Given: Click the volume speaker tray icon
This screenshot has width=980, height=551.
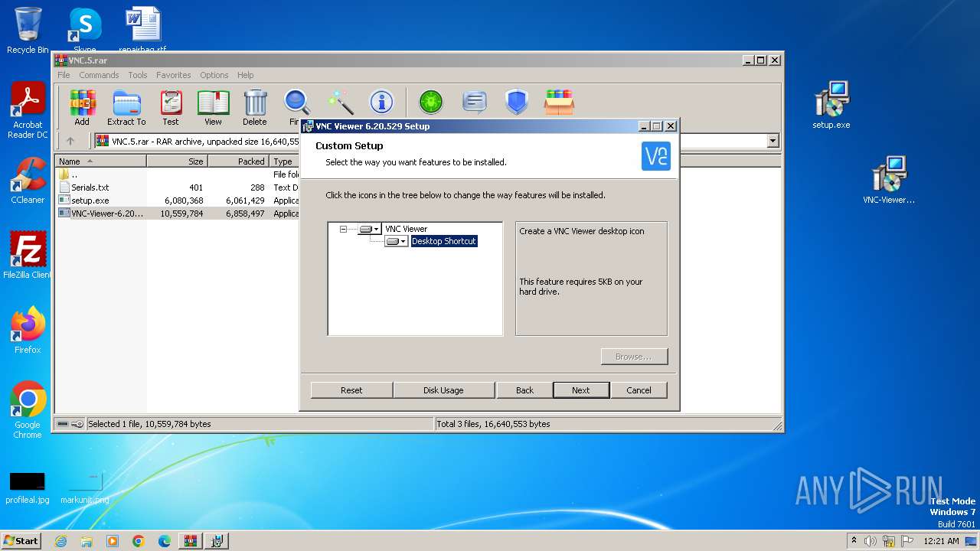Looking at the screenshot, I should [x=871, y=541].
